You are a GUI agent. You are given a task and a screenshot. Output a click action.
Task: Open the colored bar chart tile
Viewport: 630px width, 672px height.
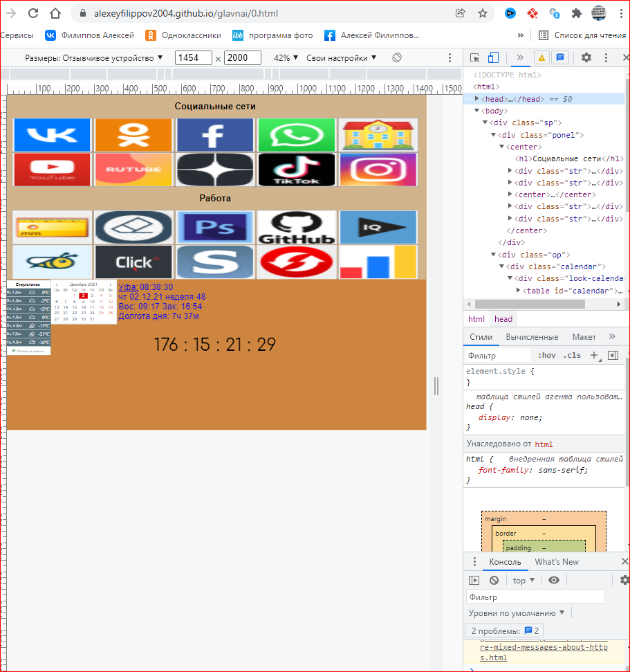(378, 262)
